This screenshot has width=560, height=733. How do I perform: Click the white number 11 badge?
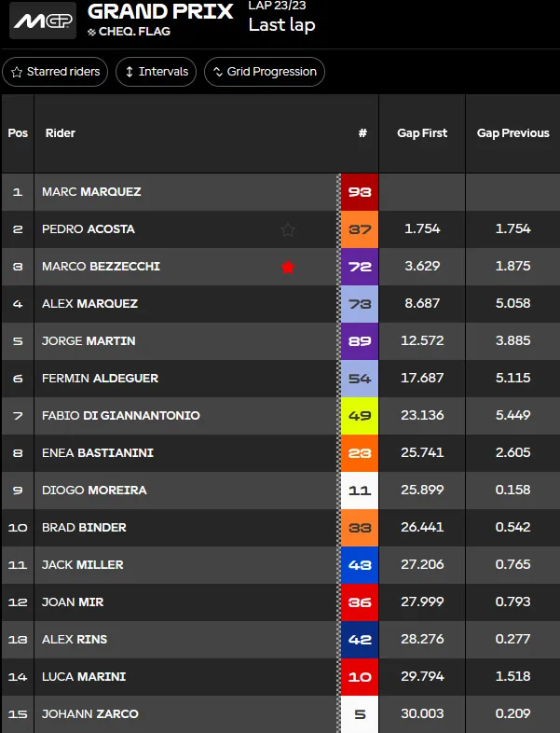pos(360,491)
